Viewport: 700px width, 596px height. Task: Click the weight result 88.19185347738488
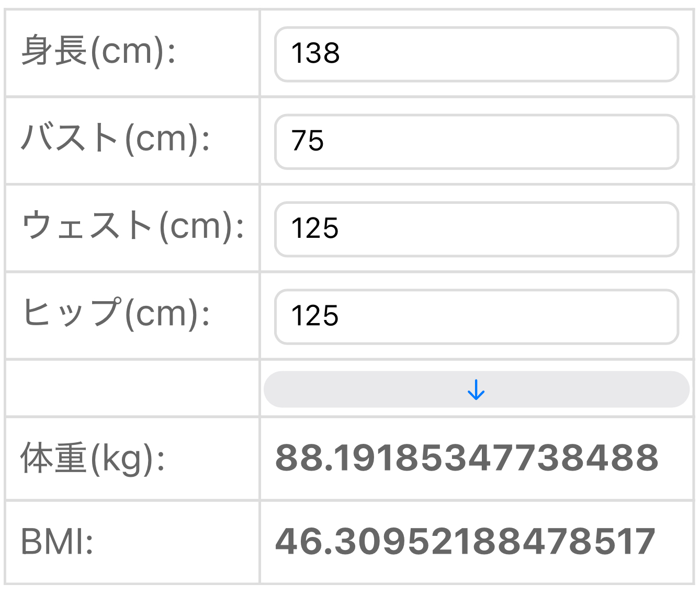tap(466, 458)
